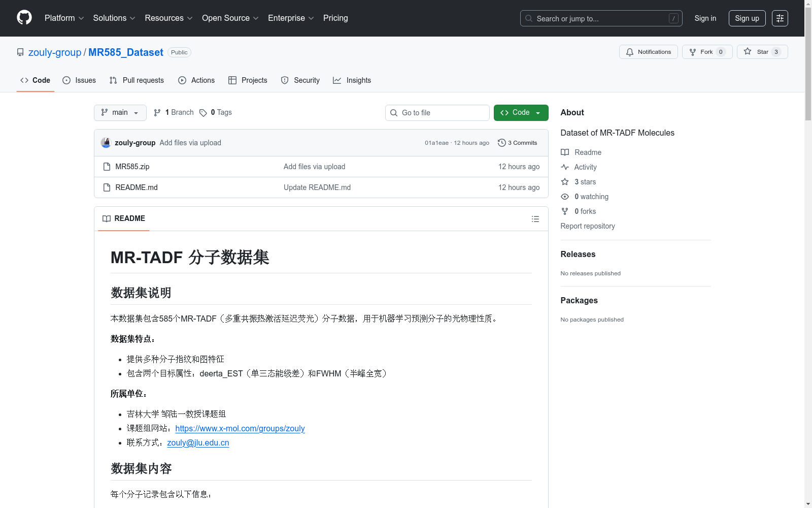
Task: Click MR585.zip's Add files via upload commit
Action: point(314,167)
